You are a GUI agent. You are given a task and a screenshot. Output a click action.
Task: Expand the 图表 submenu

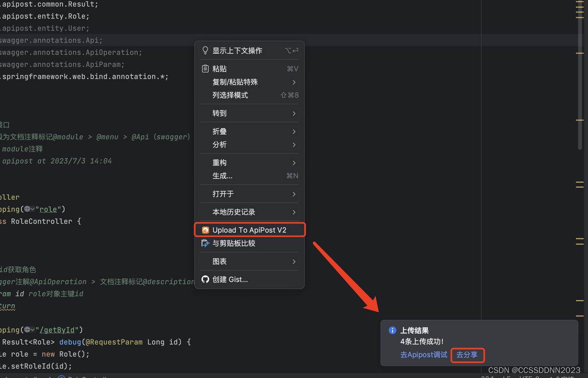[249, 261]
